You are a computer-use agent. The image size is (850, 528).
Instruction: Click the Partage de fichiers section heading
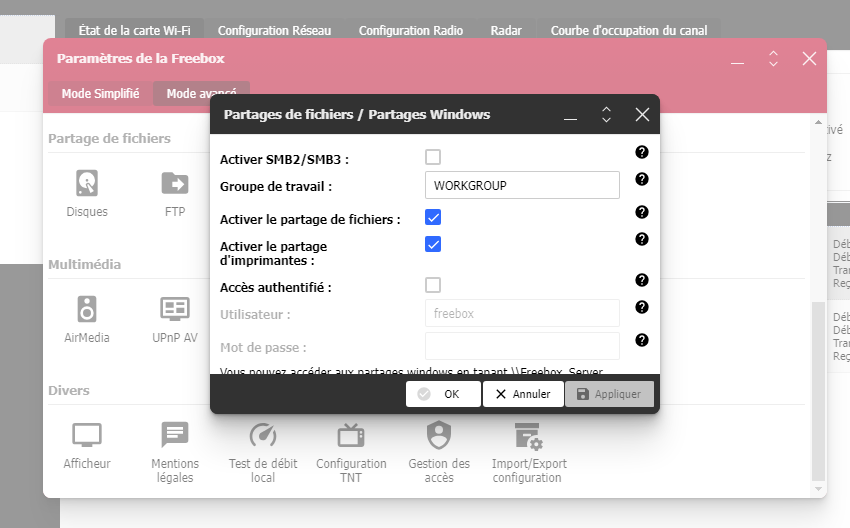click(x=110, y=138)
